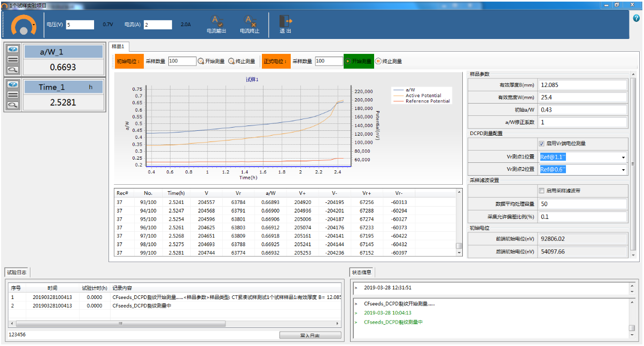Viewport: 644px width, 346px height.
Task: Click the lines icon beside the a/W_1 panel
Action: coord(13,59)
